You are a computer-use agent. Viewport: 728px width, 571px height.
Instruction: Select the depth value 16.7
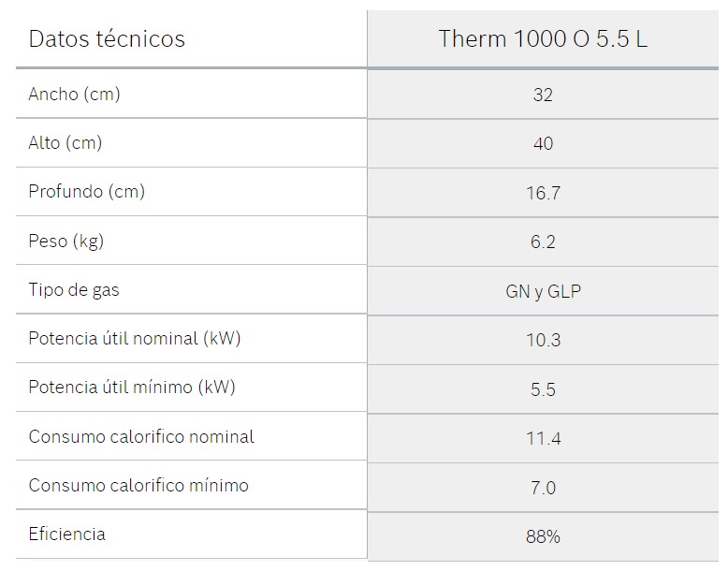(x=543, y=194)
